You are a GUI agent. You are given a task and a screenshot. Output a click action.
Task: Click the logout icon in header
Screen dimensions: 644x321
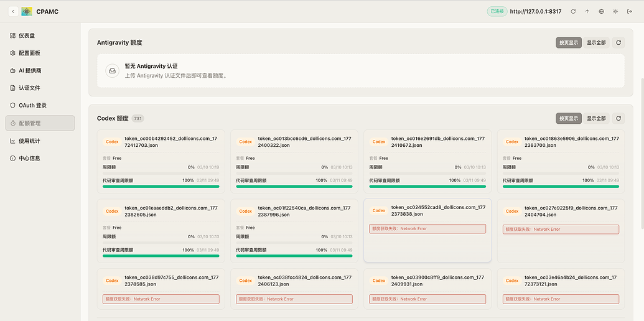tap(629, 11)
